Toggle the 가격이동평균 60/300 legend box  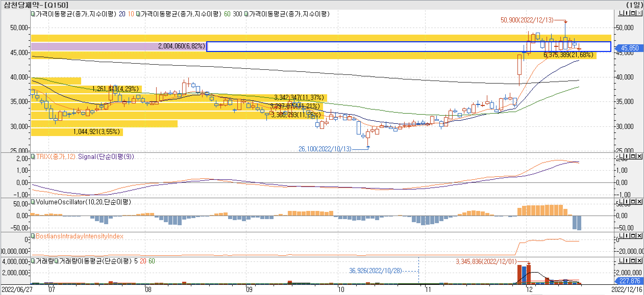coord(138,14)
